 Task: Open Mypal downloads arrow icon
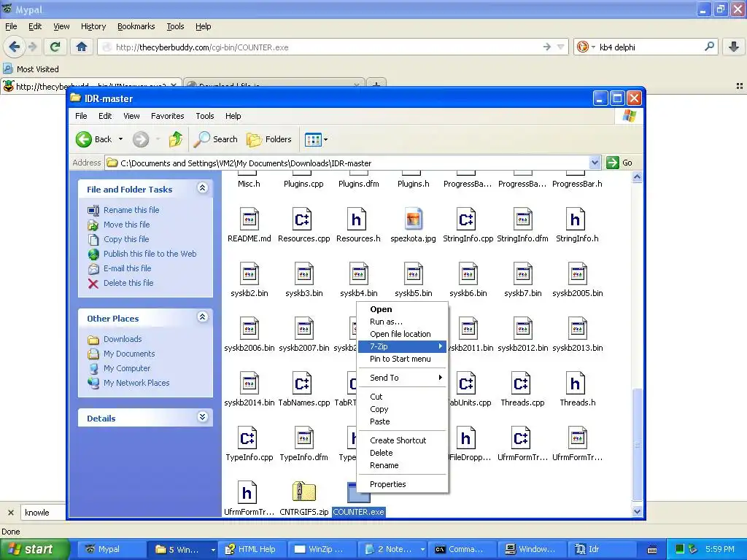734,47
